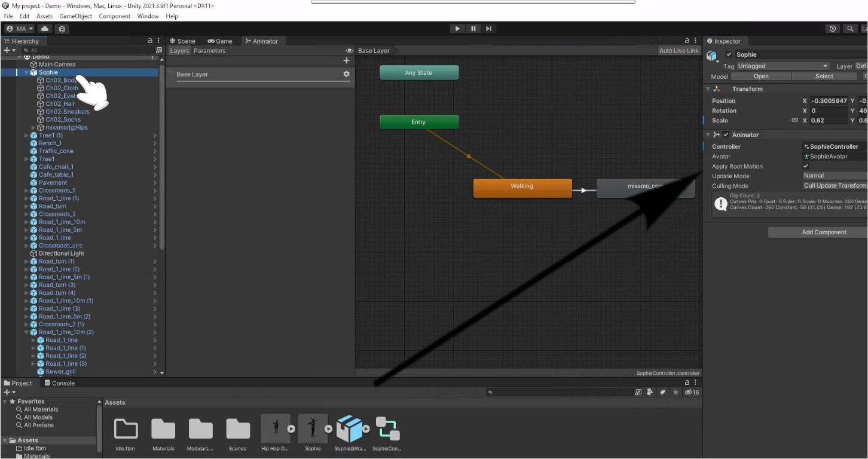The height and width of the screenshot is (459, 868).
Task: Uncheck Apply Root Motion
Action: [x=806, y=166]
